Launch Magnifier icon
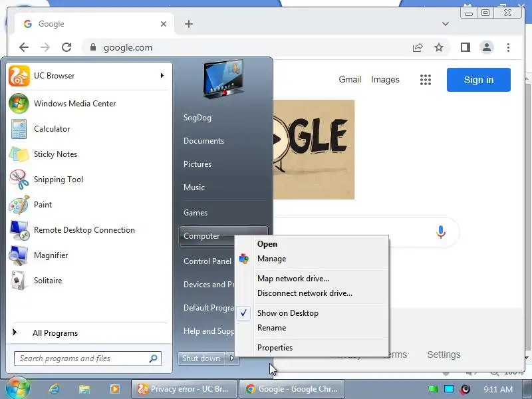532x399 pixels. (19, 255)
